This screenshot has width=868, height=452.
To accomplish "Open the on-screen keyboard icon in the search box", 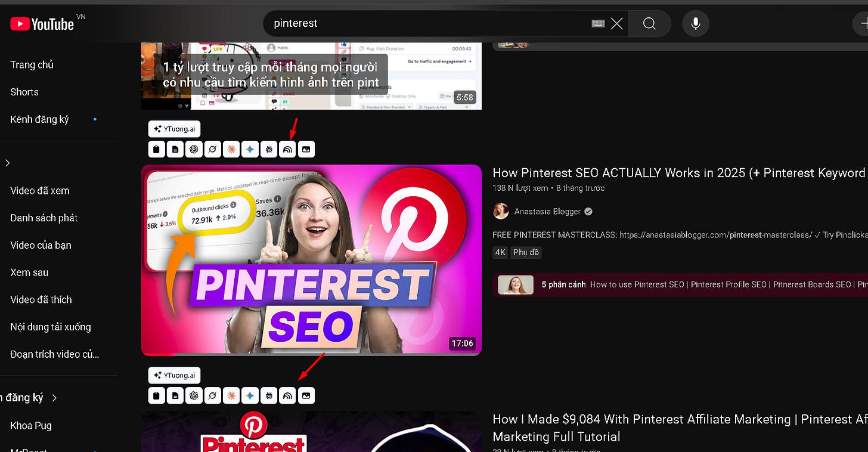I will [599, 24].
